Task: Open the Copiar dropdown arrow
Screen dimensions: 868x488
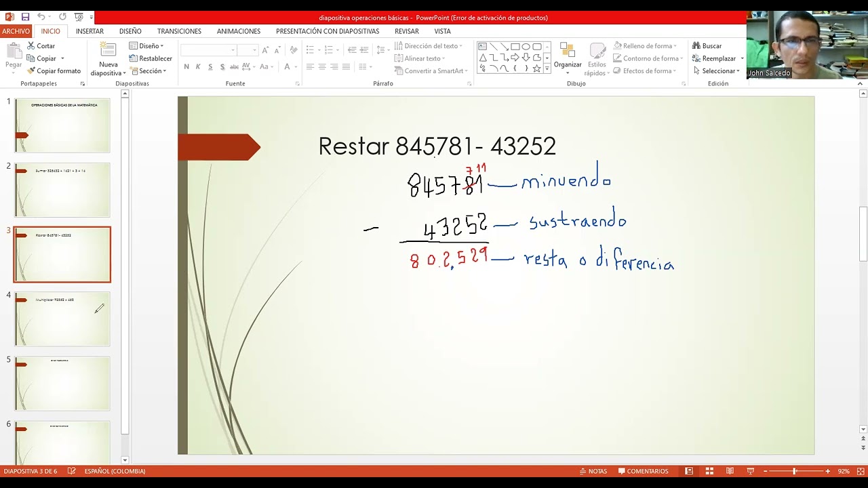Action: coord(62,58)
